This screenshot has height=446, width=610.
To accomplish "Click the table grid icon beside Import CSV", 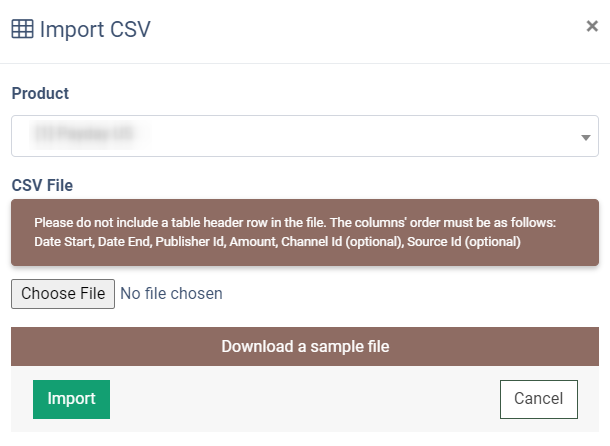I will tap(23, 29).
